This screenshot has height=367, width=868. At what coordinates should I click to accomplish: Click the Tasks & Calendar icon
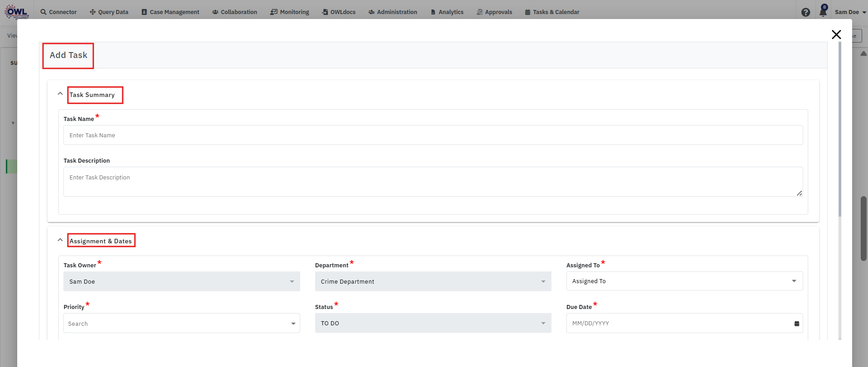pos(528,12)
